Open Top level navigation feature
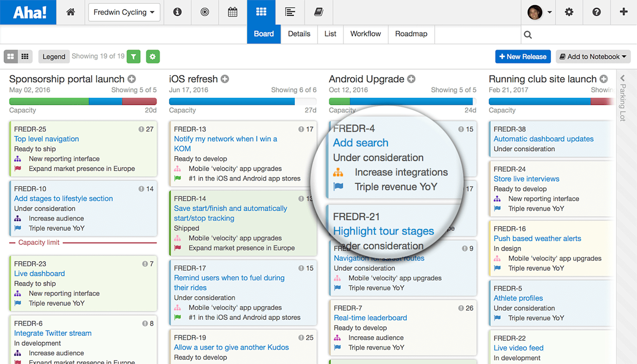The width and height of the screenshot is (637, 364). click(x=47, y=139)
